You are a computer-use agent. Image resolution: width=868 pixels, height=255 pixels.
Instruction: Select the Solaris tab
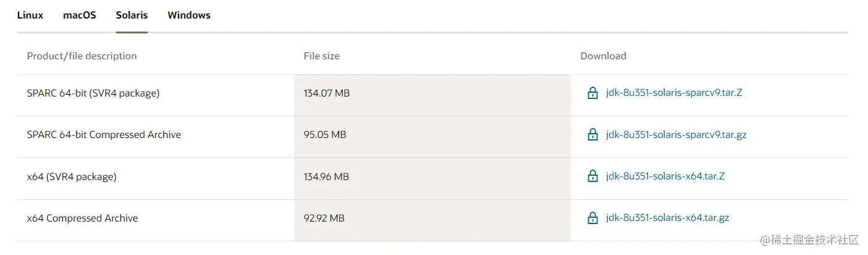tap(132, 15)
